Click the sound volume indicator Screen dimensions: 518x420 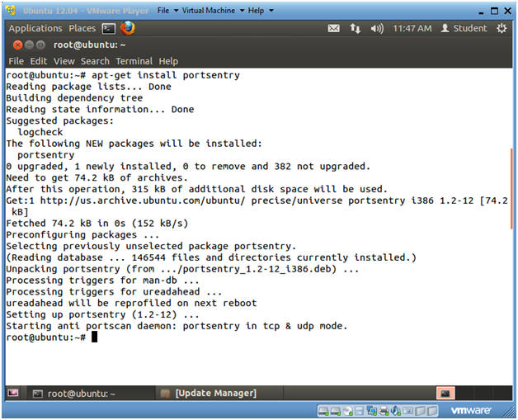coord(377,29)
